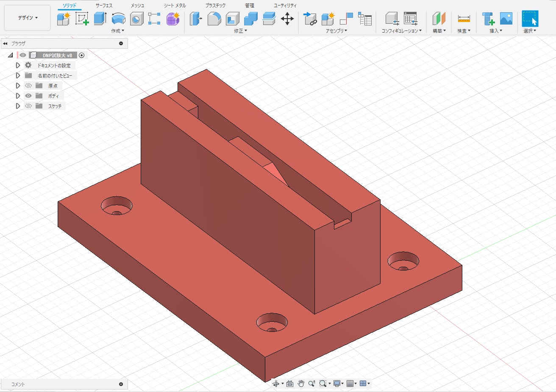Image resolution: width=556 pixels, height=392 pixels.
Task: Open the デザイン workspace dropdown
Action: 28,18
